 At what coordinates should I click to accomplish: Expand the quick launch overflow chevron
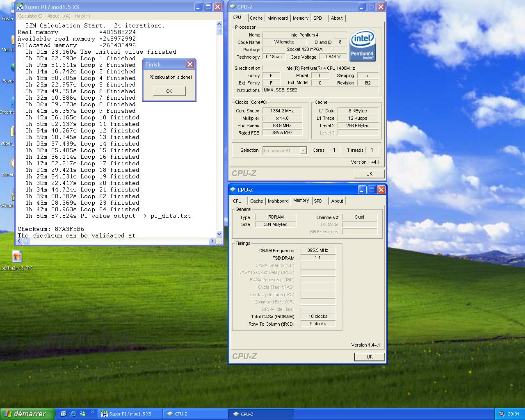93,412
